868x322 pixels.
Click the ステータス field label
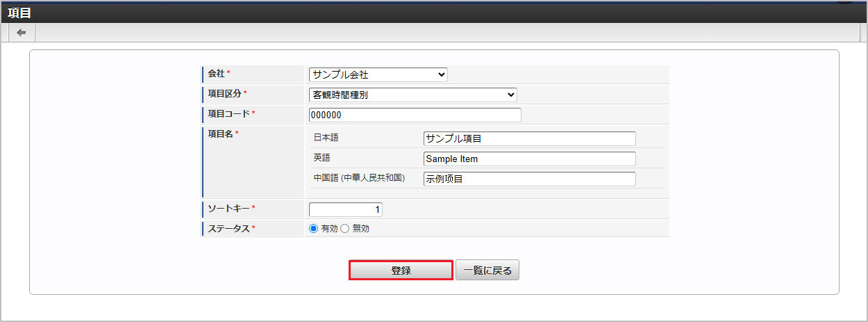(x=228, y=228)
